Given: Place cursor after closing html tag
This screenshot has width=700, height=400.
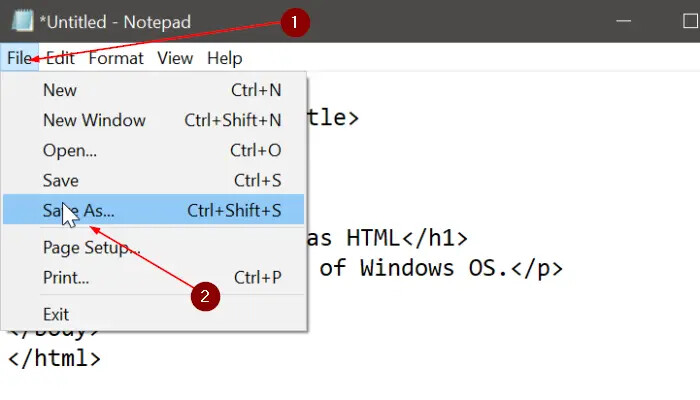Looking at the screenshot, I should click(x=103, y=358).
